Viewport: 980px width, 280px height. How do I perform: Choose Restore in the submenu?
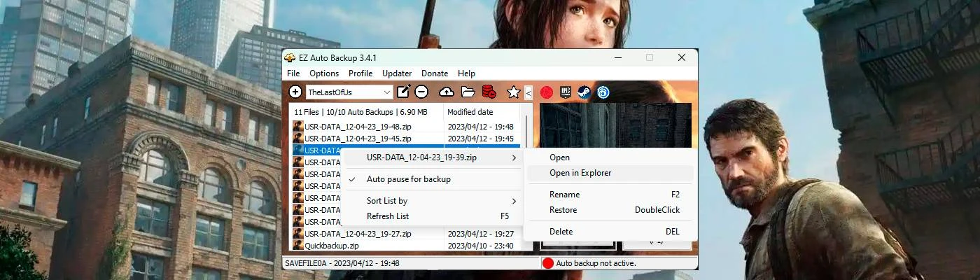tap(611, 210)
